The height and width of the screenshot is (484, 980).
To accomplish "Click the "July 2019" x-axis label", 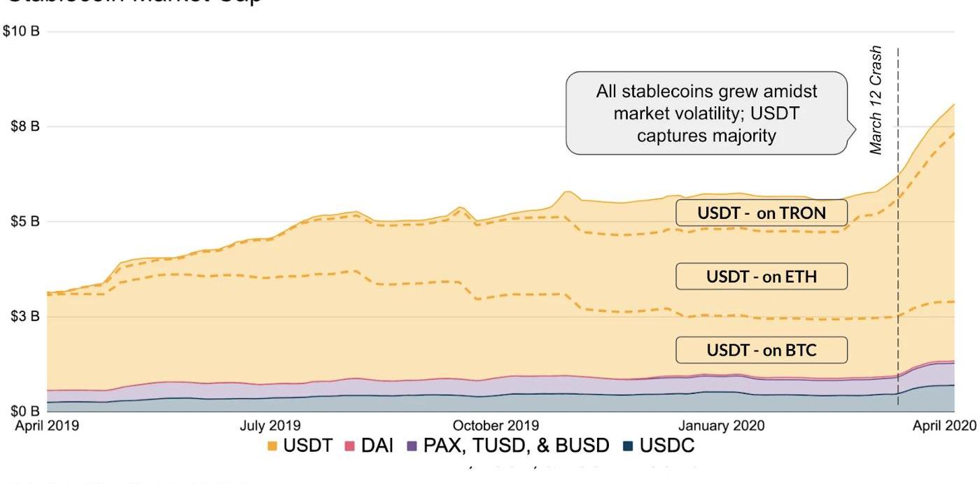I will coord(269,425).
